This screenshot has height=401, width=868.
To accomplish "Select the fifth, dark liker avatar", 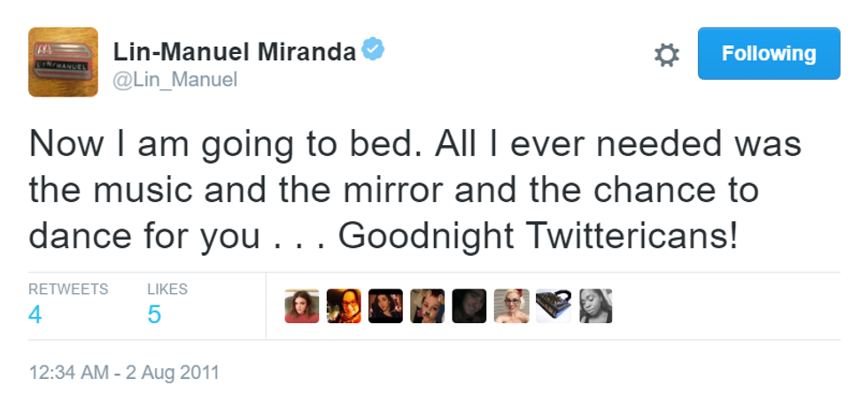I will [x=469, y=306].
